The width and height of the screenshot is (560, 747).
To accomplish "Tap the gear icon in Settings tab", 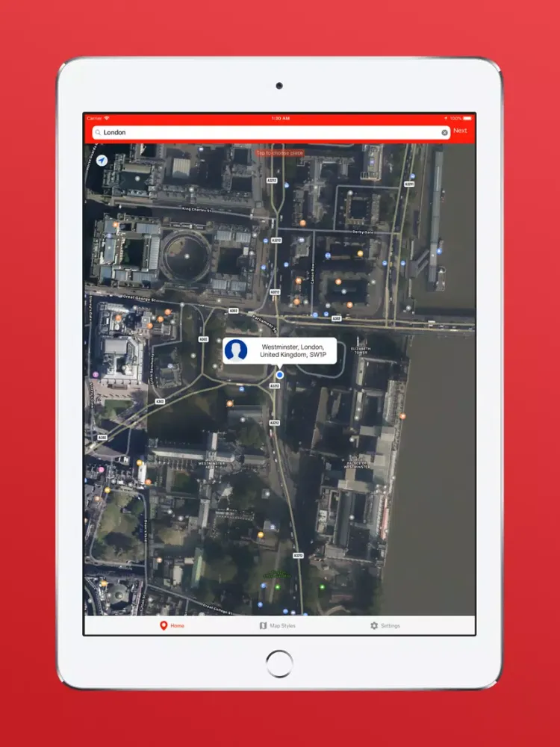I will (374, 625).
